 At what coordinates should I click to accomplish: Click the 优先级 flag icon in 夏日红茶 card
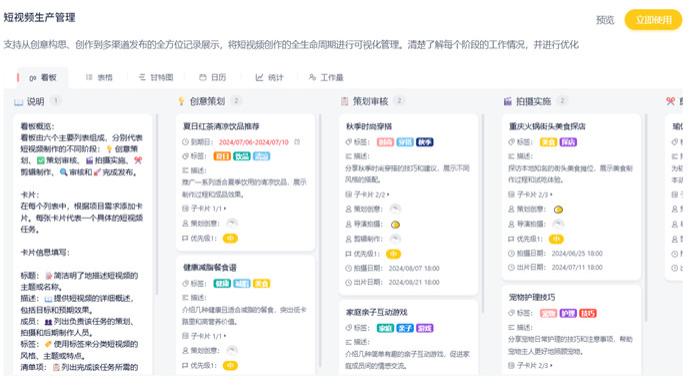click(x=185, y=238)
